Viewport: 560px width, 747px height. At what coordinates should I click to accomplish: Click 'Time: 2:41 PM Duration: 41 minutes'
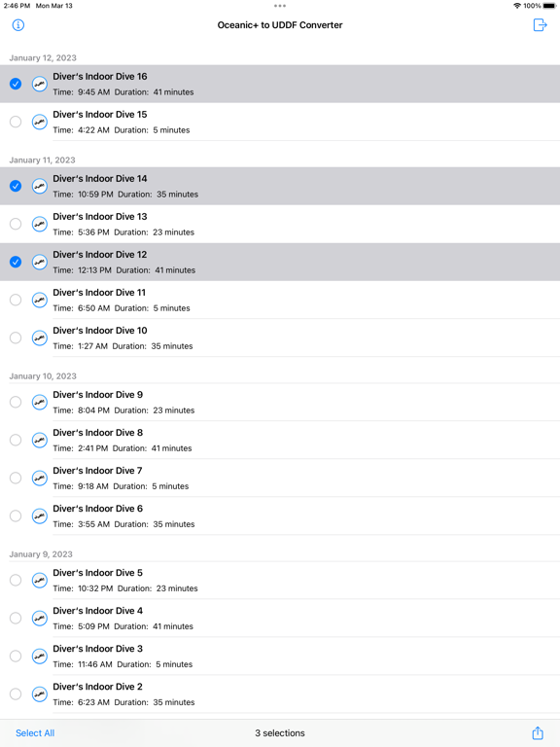[x=122, y=448]
